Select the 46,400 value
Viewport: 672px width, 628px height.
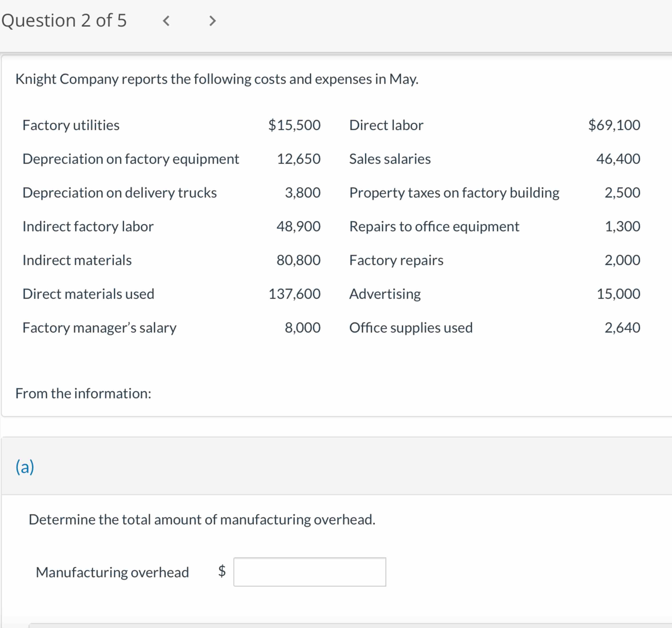[618, 159]
